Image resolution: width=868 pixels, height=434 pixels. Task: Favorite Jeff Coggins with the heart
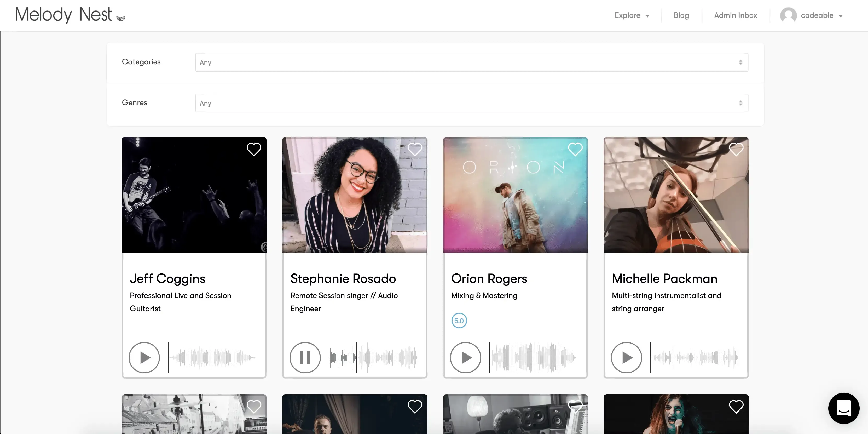254,149
